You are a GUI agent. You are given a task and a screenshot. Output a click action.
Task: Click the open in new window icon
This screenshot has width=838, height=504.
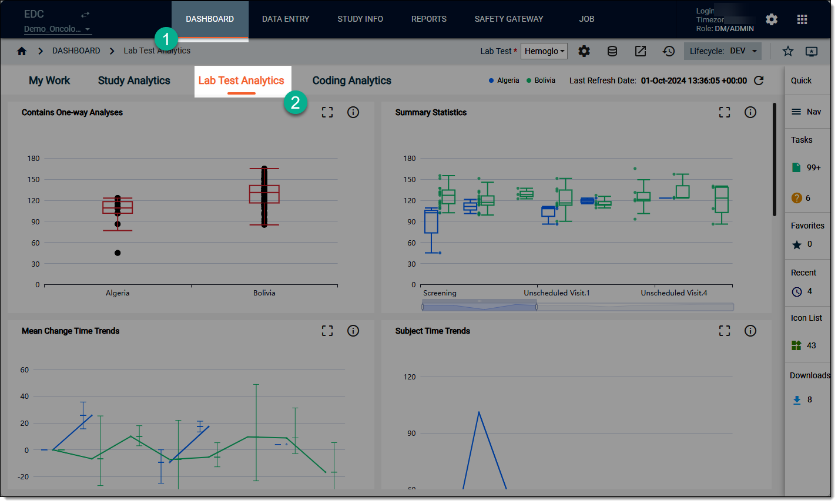point(641,51)
